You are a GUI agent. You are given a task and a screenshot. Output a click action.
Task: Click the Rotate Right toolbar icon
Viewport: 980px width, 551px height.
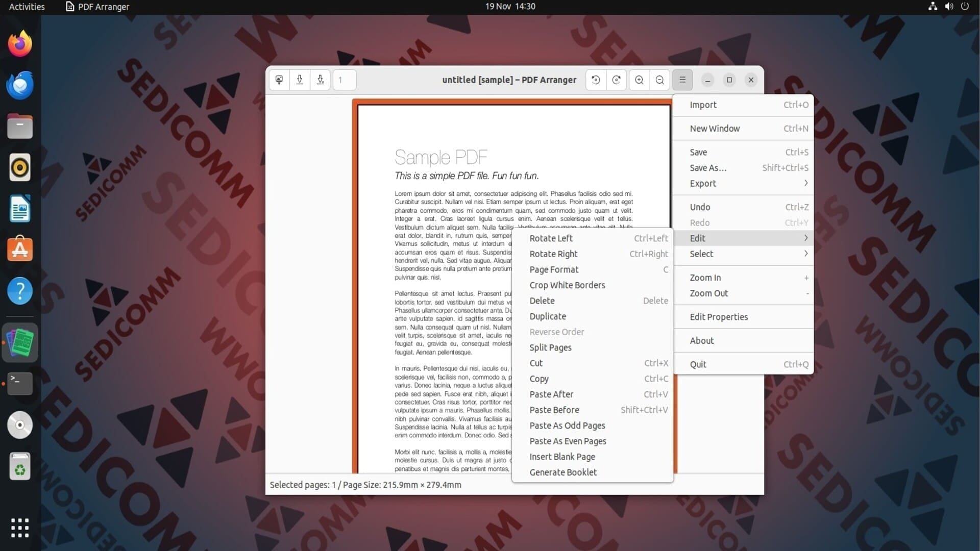(x=616, y=80)
